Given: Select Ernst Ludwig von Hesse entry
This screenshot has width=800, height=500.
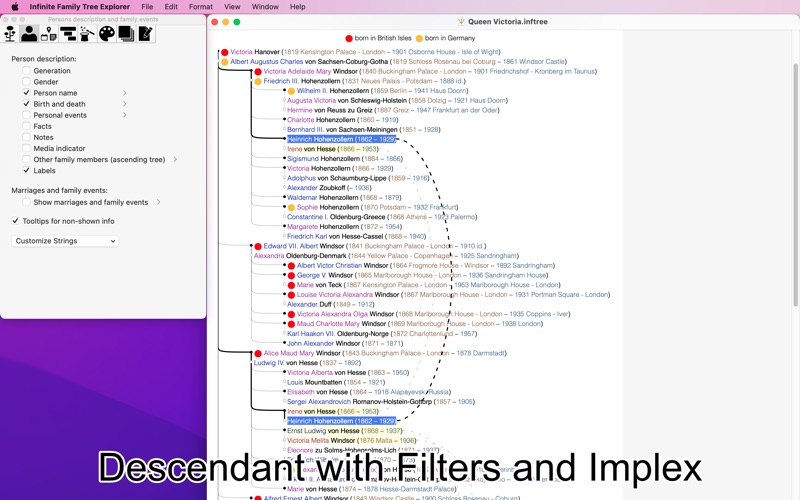Looking at the screenshot, I should [x=344, y=431].
